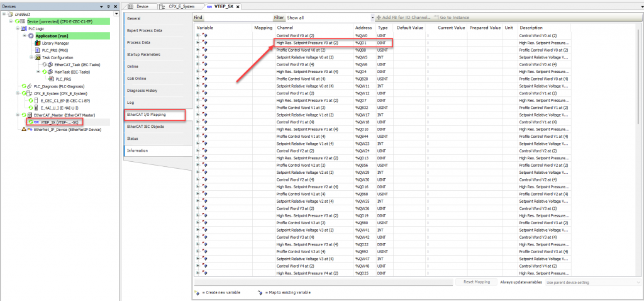Click the EtherNet_IP_Device warning triangle icon

[x=24, y=129]
